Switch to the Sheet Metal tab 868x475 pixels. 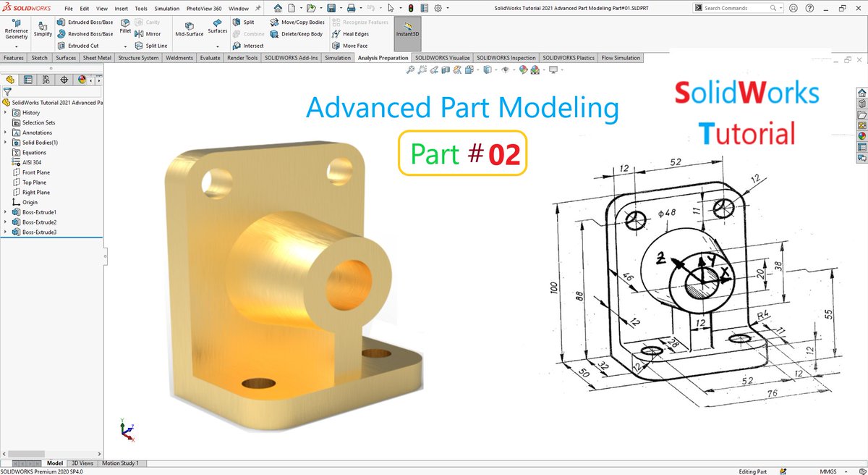pyautogui.click(x=96, y=57)
